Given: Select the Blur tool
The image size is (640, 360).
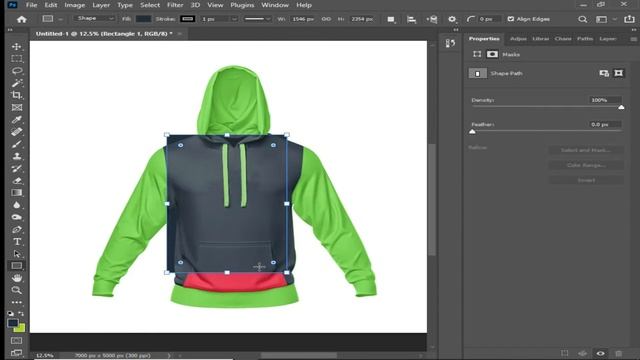Looking at the screenshot, I should (17, 205).
